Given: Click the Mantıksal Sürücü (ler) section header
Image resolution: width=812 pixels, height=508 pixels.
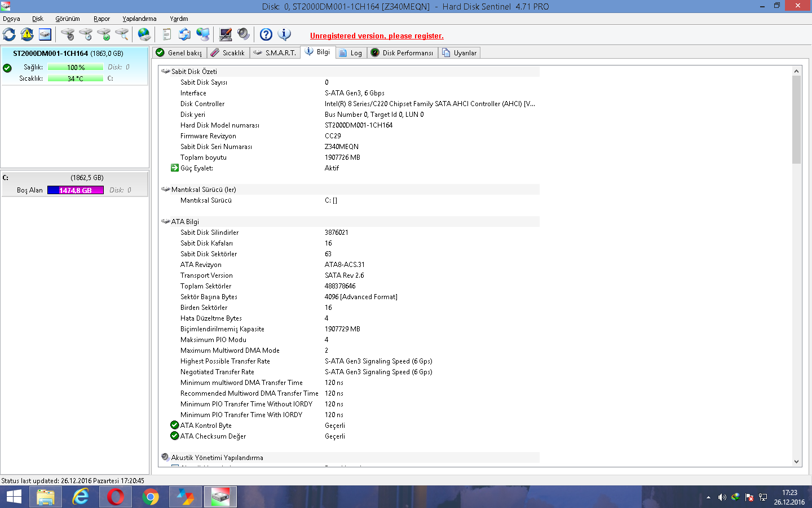Looking at the screenshot, I should click(x=350, y=190).
